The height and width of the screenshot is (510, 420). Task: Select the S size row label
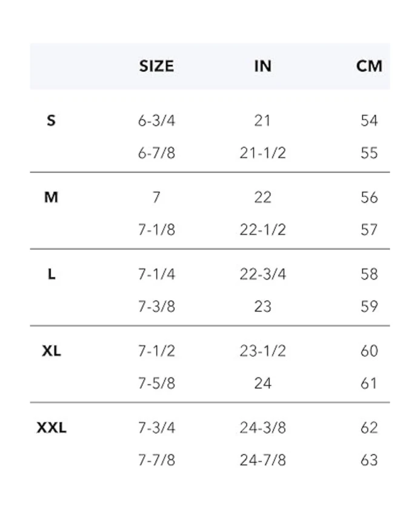51,121
